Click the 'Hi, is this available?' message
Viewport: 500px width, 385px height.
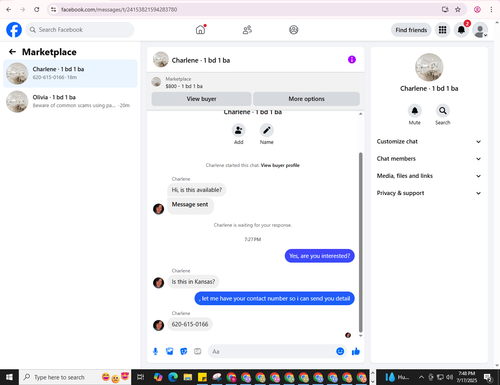tap(197, 190)
